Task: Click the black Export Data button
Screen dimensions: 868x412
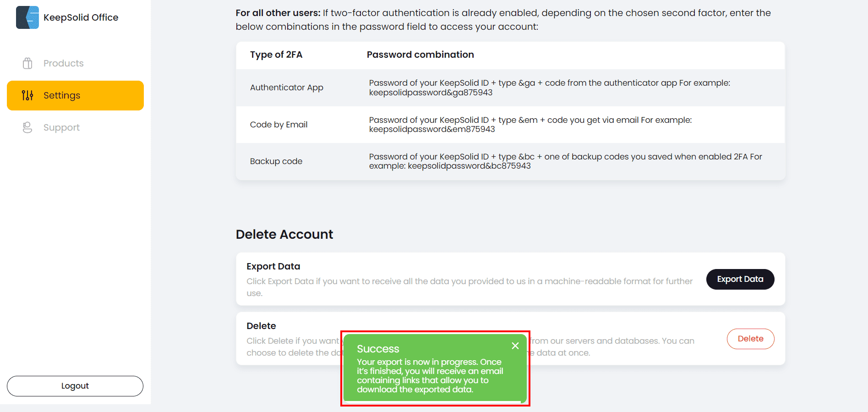Action: [x=740, y=279]
